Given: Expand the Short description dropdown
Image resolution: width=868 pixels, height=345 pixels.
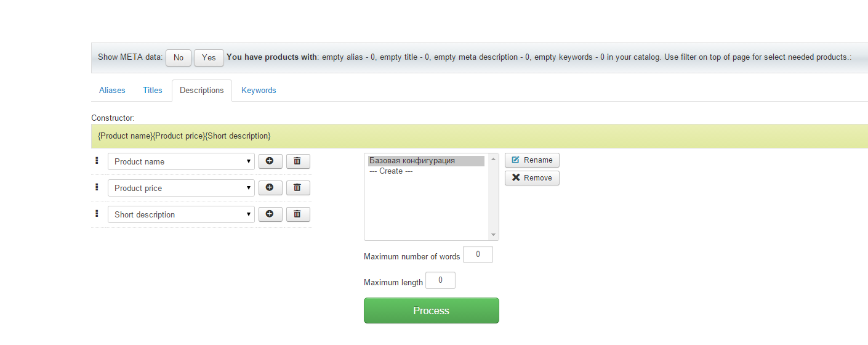Looking at the screenshot, I should point(181,214).
